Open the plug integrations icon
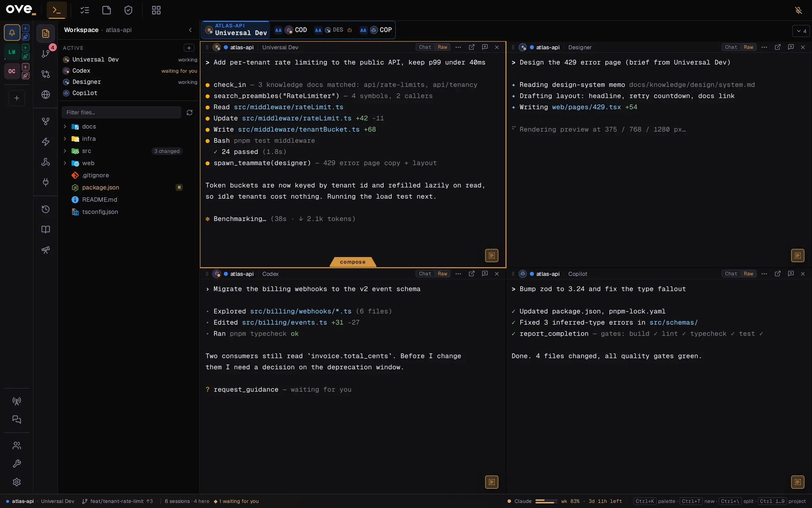 tap(46, 182)
